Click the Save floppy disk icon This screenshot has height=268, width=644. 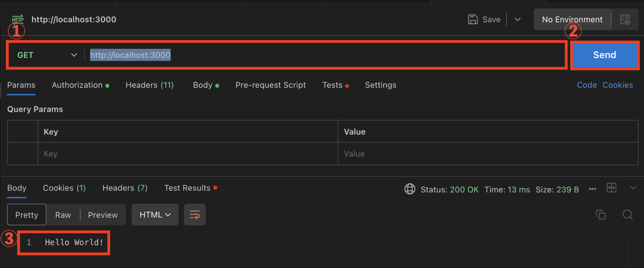[473, 19]
